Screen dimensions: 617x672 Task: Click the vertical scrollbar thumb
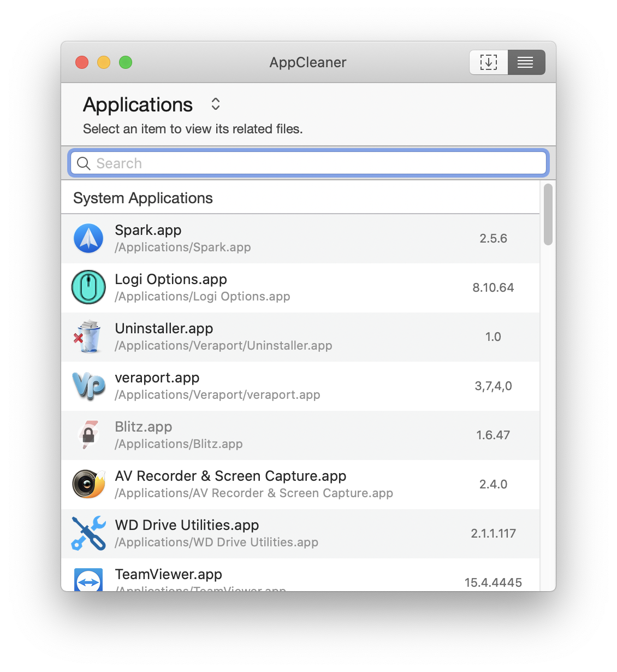(548, 215)
